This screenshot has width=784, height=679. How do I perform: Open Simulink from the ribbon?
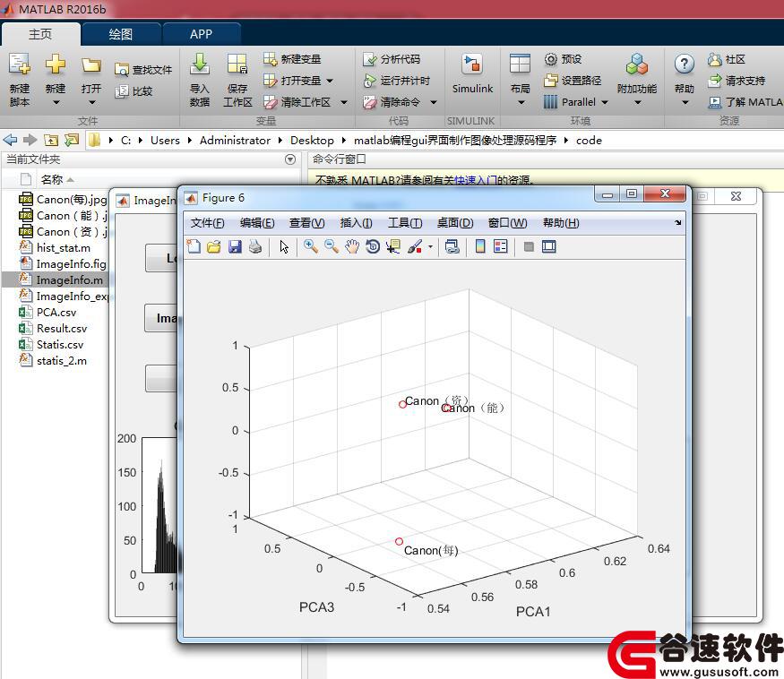pyautogui.click(x=472, y=75)
